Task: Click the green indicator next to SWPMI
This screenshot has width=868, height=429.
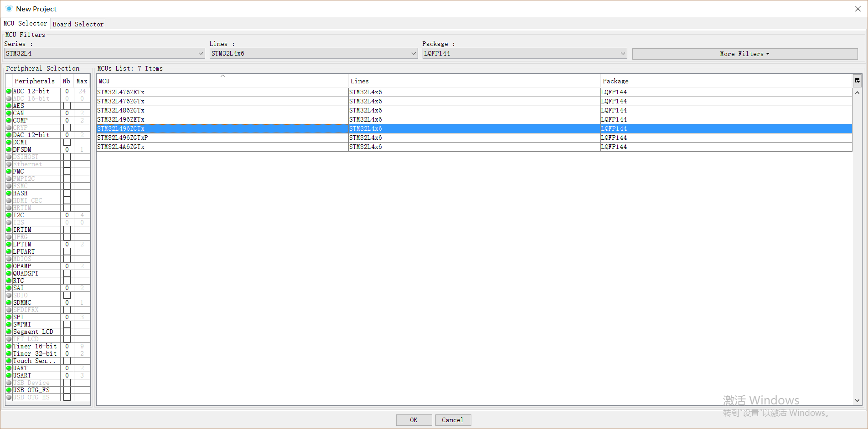Action: [x=9, y=324]
